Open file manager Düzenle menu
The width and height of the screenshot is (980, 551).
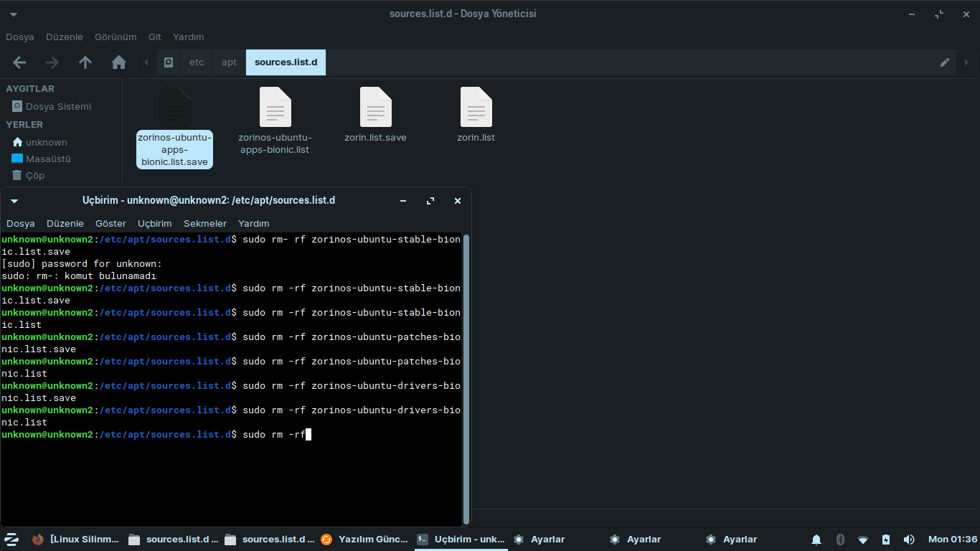(x=65, y=37)
